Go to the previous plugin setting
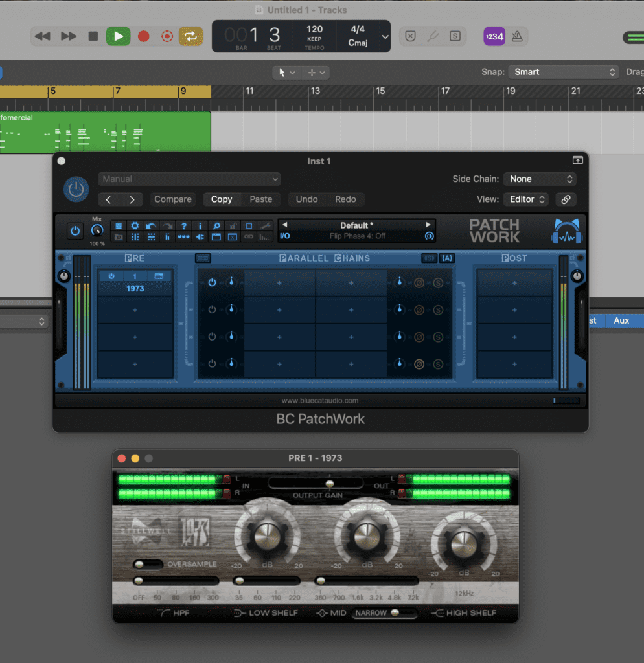The height and width of the screenshot is (663, 644). click(x=109, y=199)
